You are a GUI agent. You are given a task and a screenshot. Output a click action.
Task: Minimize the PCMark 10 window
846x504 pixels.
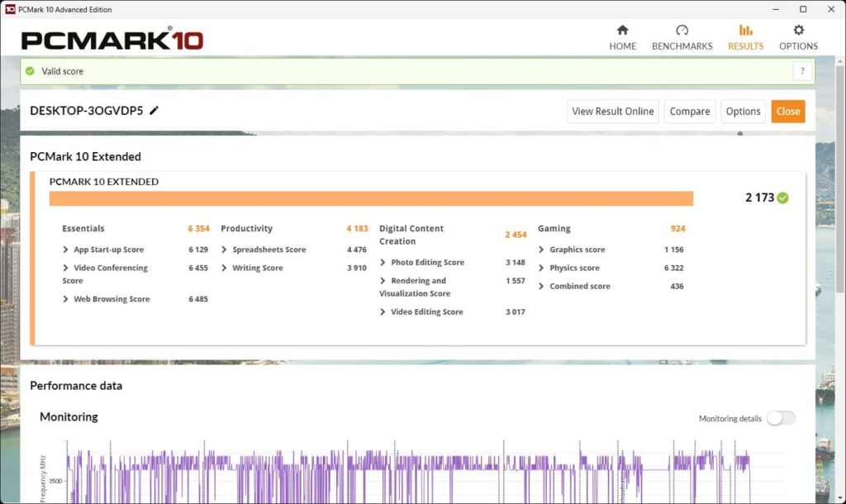(x=776, y=9)
